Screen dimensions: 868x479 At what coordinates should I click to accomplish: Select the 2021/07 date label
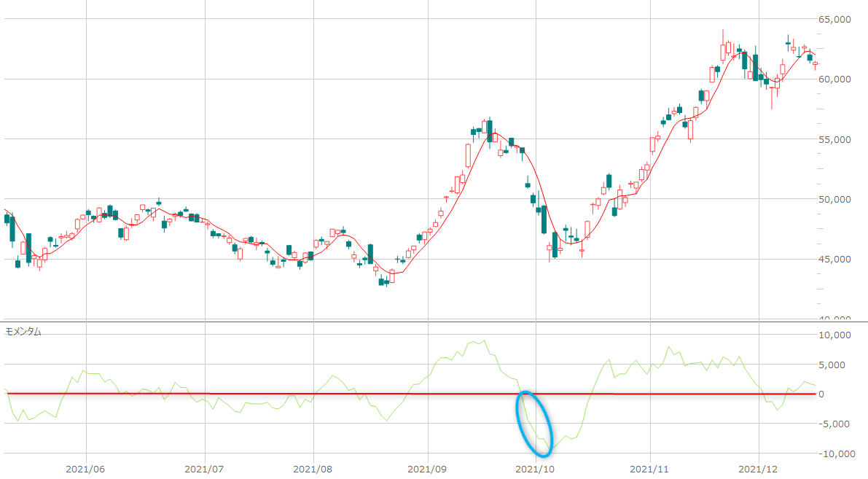(205, 469)
